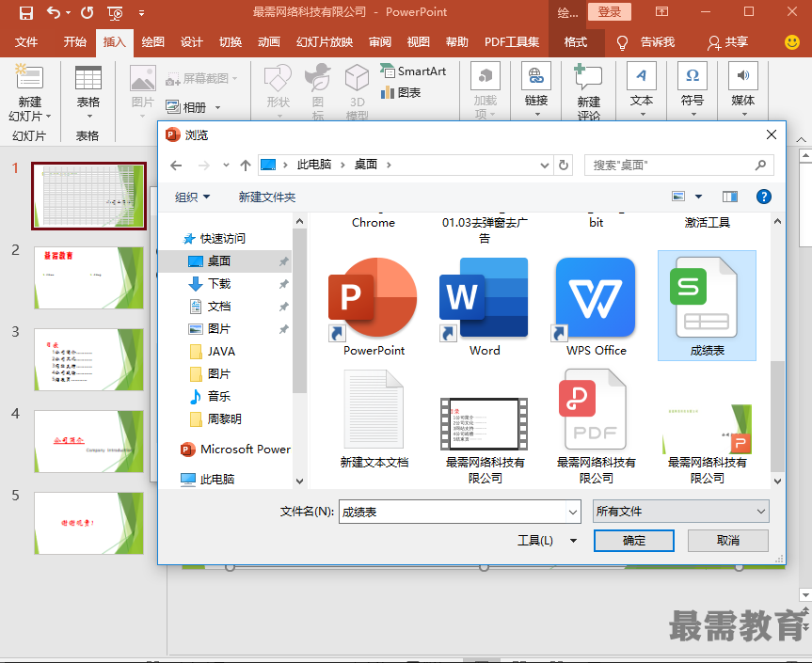Image resolution: width=812 pixels, height=663 pixels.
Task: Select slide 3 thumbnail
Action: [89, 359]
